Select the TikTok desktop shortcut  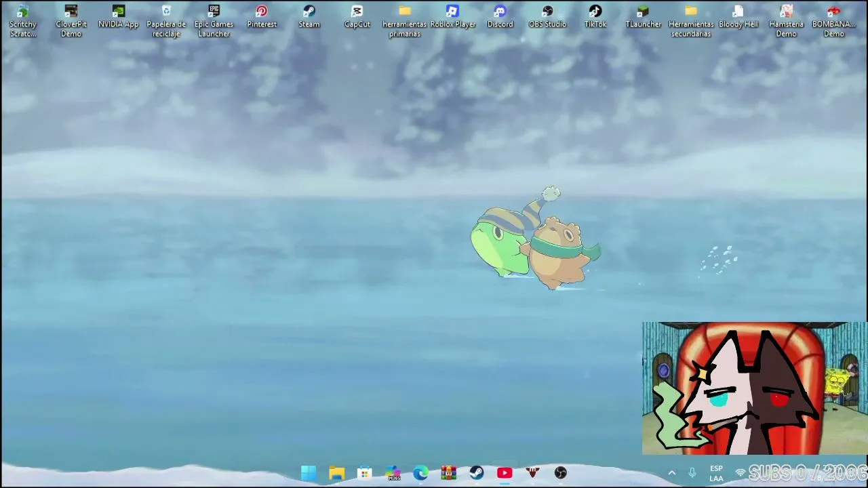595,17
